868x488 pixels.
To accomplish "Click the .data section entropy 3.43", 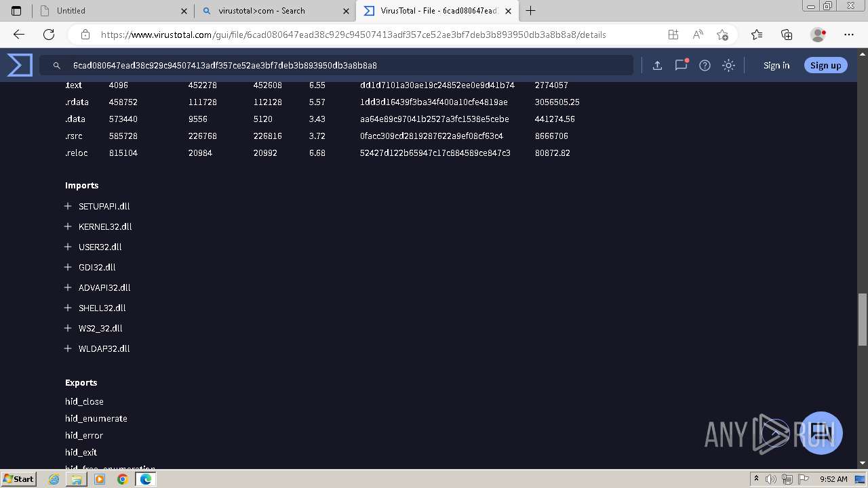I will [x=317, y=119].
